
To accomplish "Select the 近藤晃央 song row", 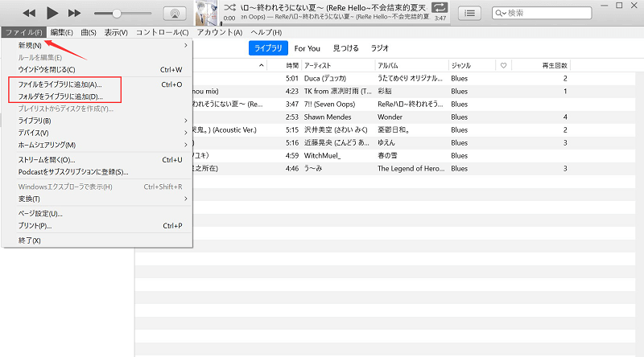I will [x=414, y=143].
